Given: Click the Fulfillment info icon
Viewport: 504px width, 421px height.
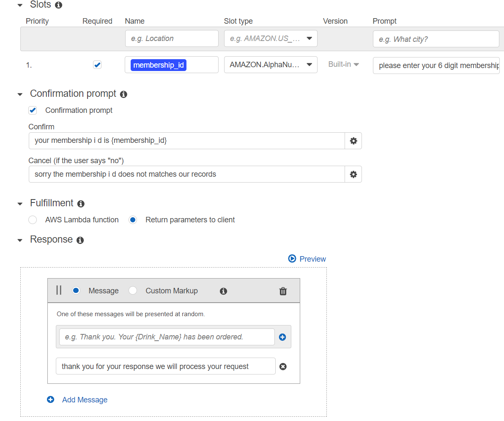Looking at the screenshot, I should tap(81, 204).
